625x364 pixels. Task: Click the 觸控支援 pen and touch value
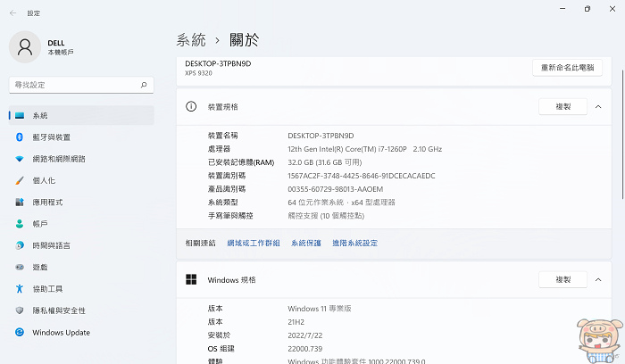click(x=326, y=216)
